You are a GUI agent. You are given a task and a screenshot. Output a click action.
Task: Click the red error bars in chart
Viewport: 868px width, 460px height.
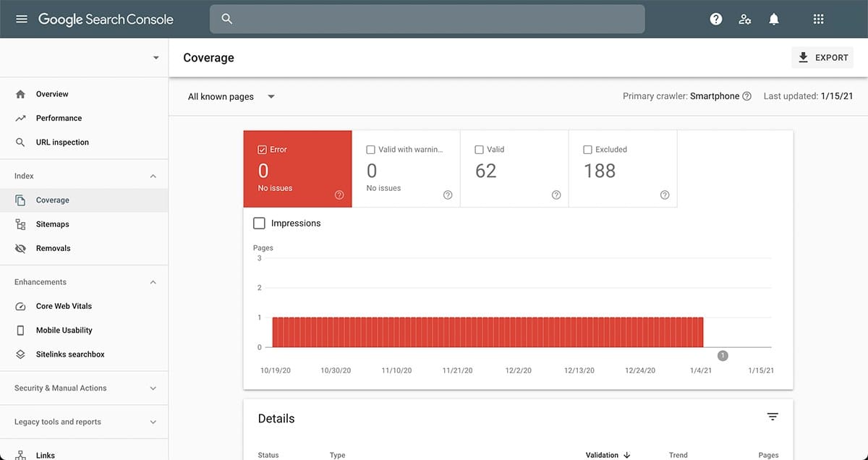488,332
